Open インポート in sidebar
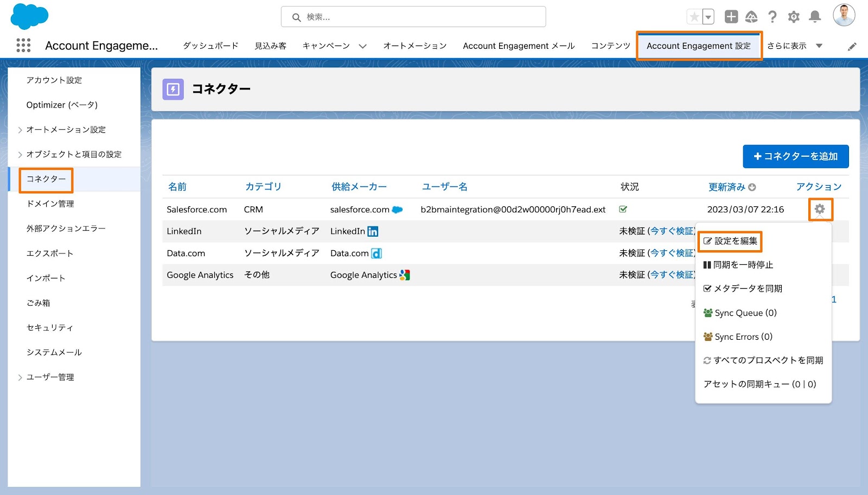This screenshot has height=495, width=868. coord(46,278)
